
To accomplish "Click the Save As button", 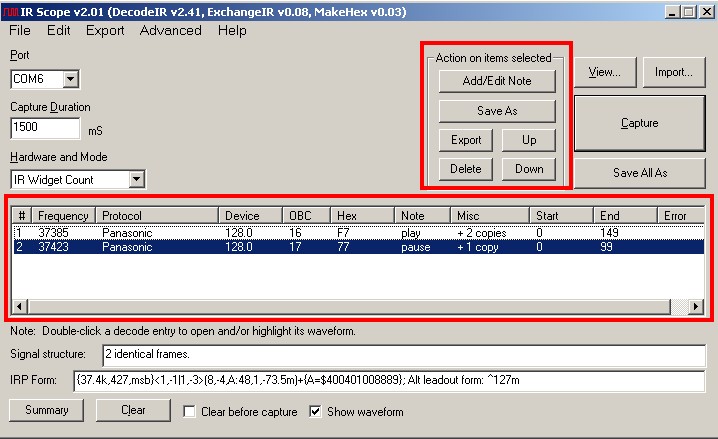I will tap(497, 111).
